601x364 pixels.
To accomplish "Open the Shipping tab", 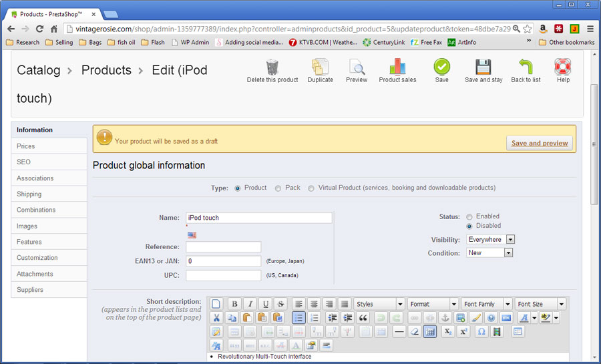I will click(x=49, y=194).
